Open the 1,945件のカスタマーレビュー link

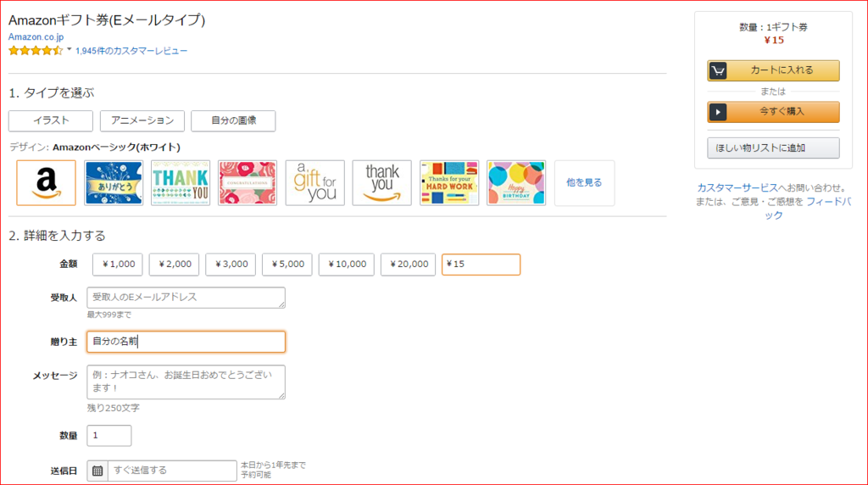point(131,51)
